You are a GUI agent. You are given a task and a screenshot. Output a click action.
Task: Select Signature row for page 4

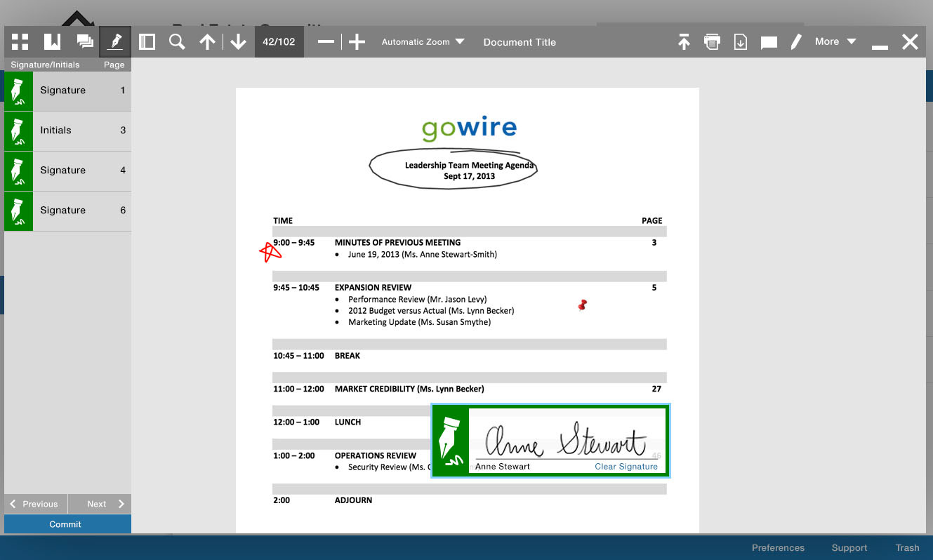[67, 171]
